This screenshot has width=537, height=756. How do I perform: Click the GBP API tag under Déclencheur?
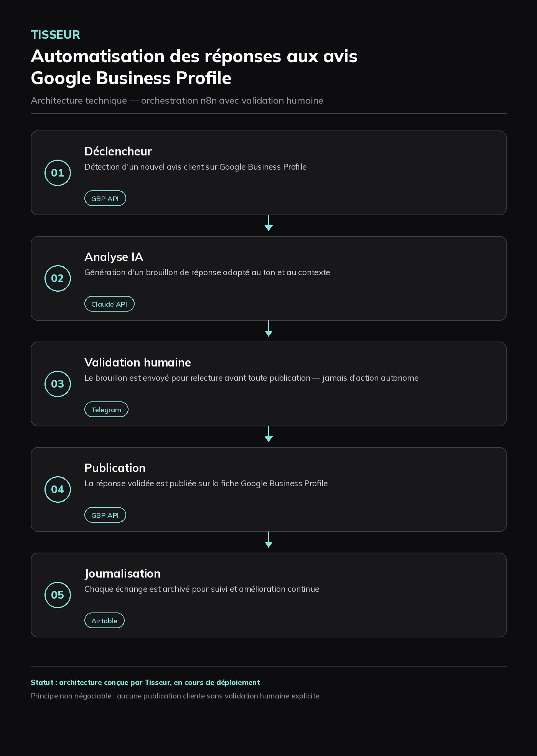click(105, 198)
